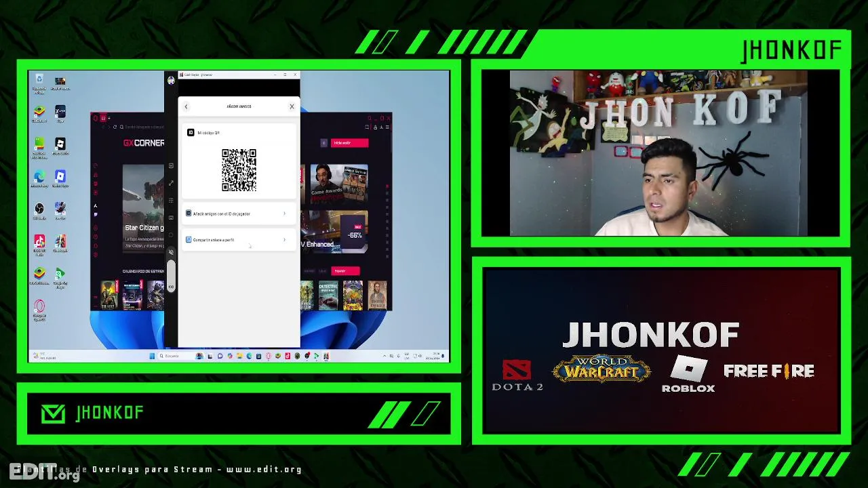The height and width of the screenshot is (488, 868).
Task: Open the taskbar weather widget
Action: (46, 356)
